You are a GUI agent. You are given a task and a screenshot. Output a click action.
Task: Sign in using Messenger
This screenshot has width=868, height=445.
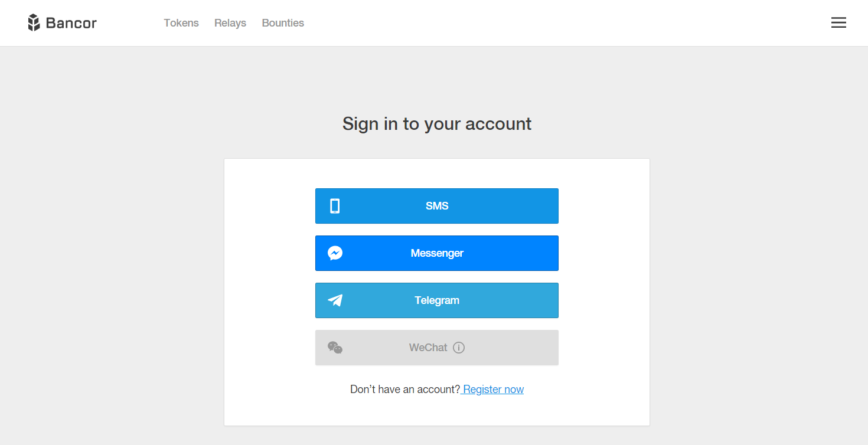point(437,253)
